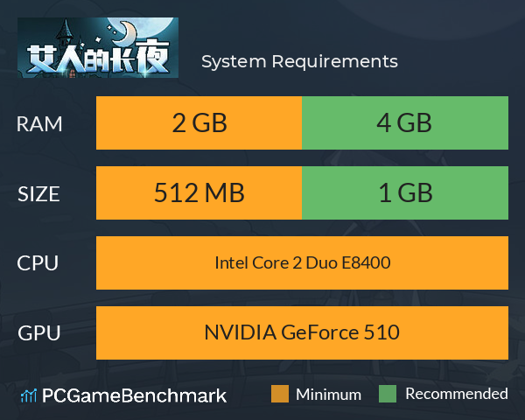Screen dimensions: 525x420
Task: Click the 512 MB minimum size bar
Action: click(199, 192)
